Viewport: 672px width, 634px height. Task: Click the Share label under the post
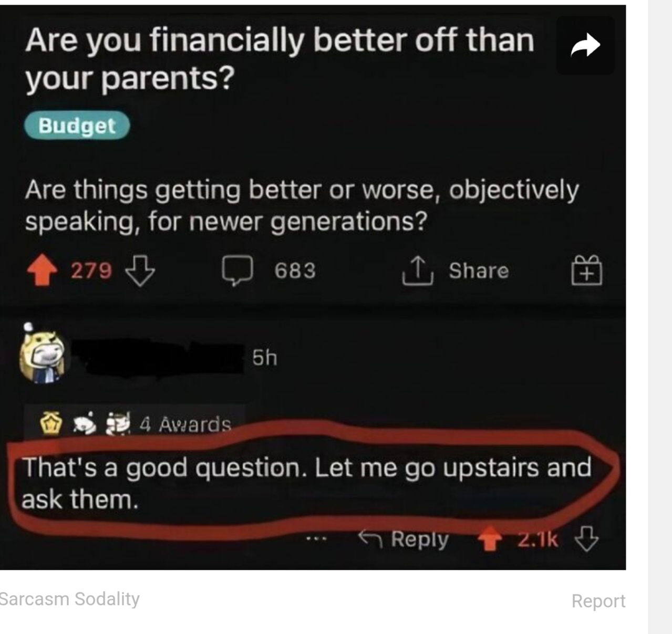(479, 271)
